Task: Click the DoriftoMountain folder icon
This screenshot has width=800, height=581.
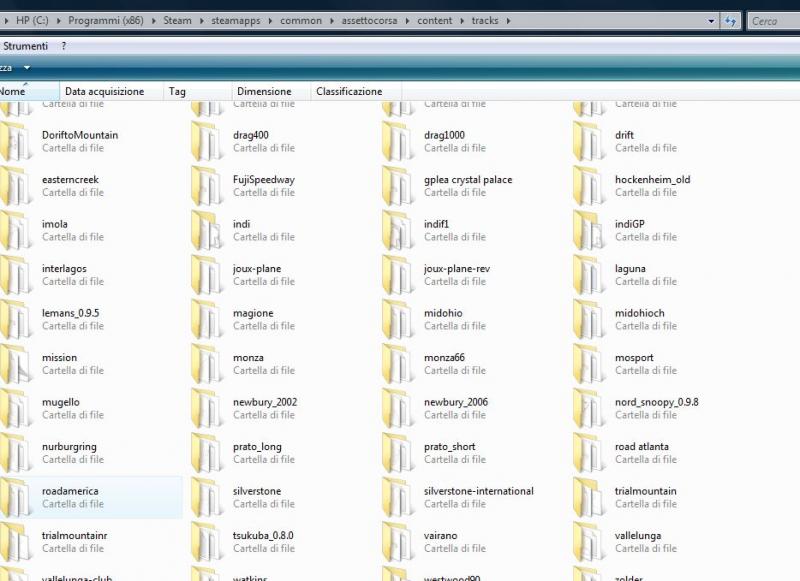Action: coord(14,142)
